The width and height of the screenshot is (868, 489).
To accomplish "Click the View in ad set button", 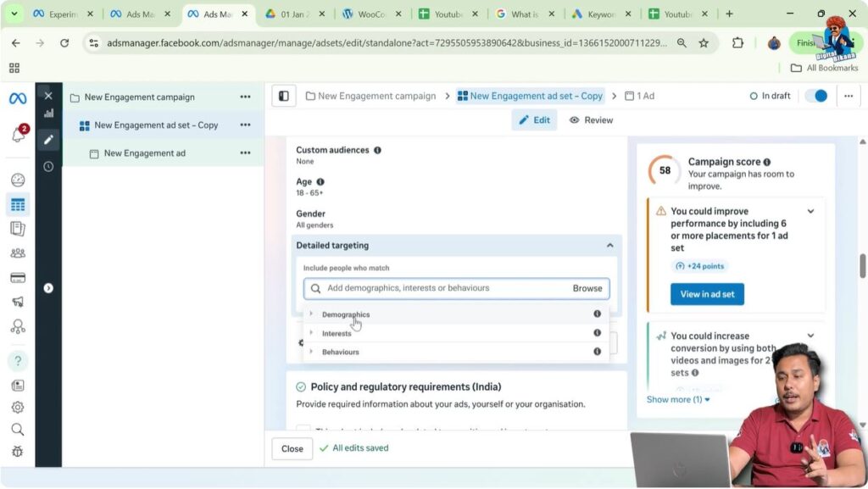I will 707,294.
